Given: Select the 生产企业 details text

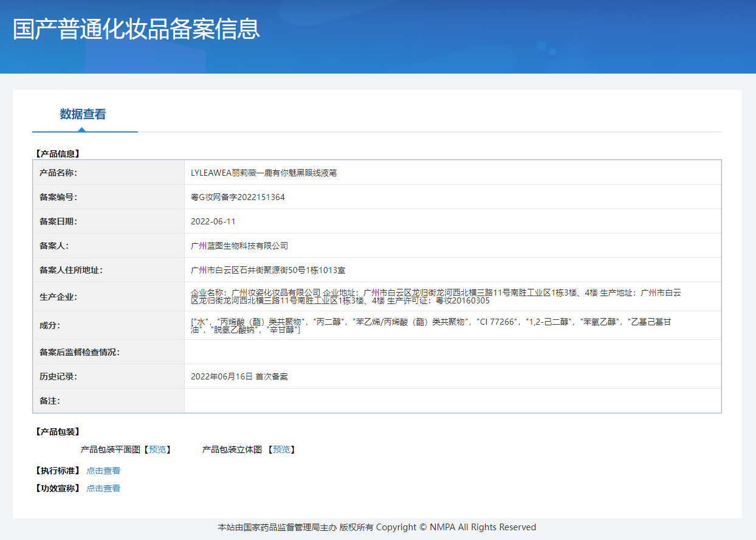Looking at the screenshot, I should click(x=436, y=297).
